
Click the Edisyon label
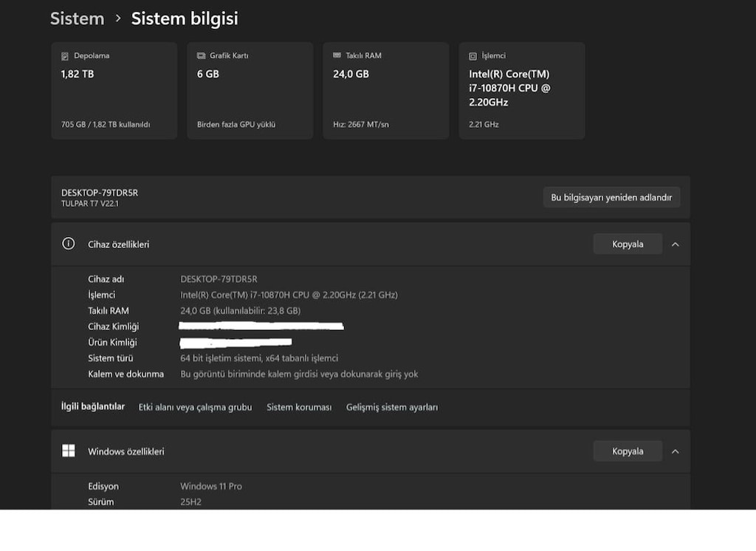tap(103, 486)
